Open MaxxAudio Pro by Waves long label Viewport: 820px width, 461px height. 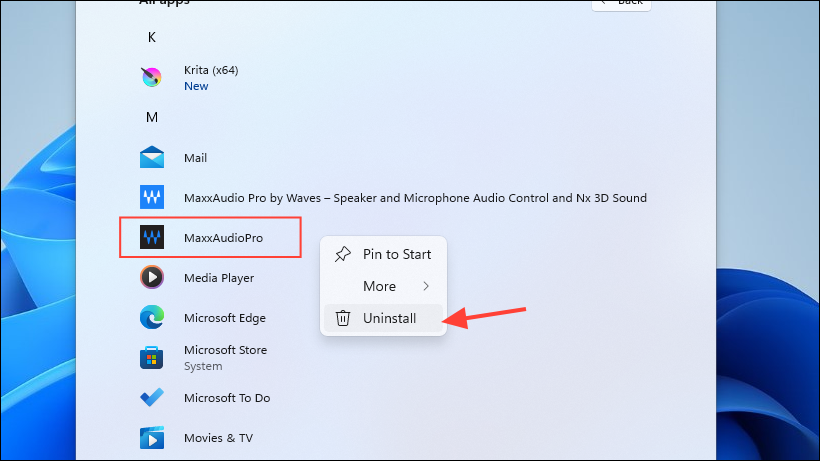(x=415, y=198)
